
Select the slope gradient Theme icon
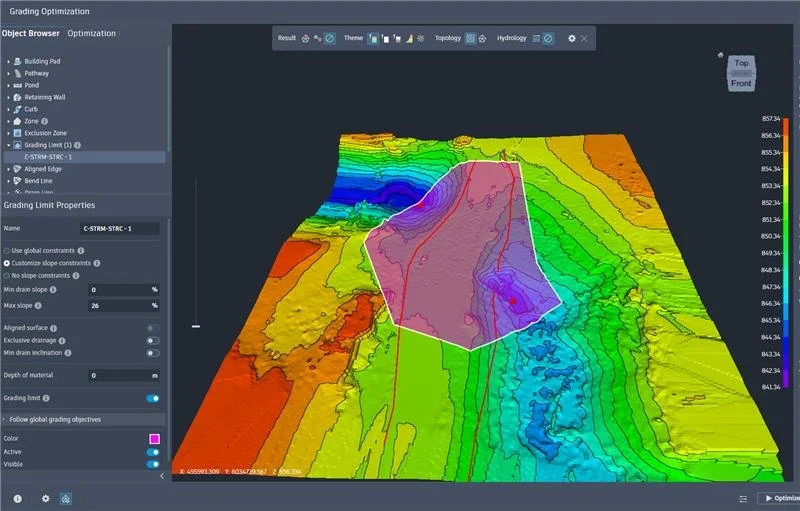409,38
